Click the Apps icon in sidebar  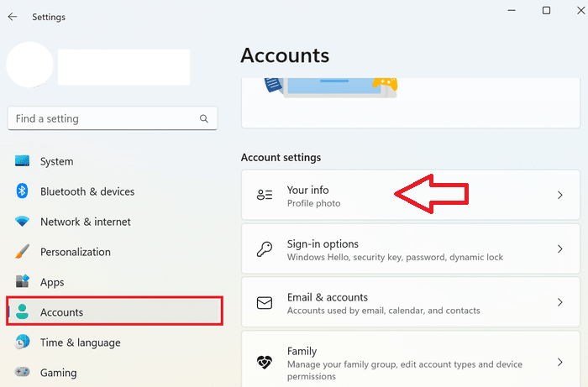[x=22, y=281]
